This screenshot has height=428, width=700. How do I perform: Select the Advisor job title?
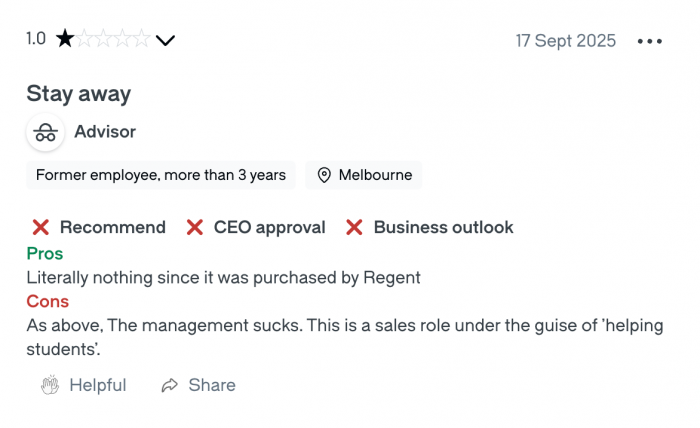pyautogui.click(x=105, y=132)
